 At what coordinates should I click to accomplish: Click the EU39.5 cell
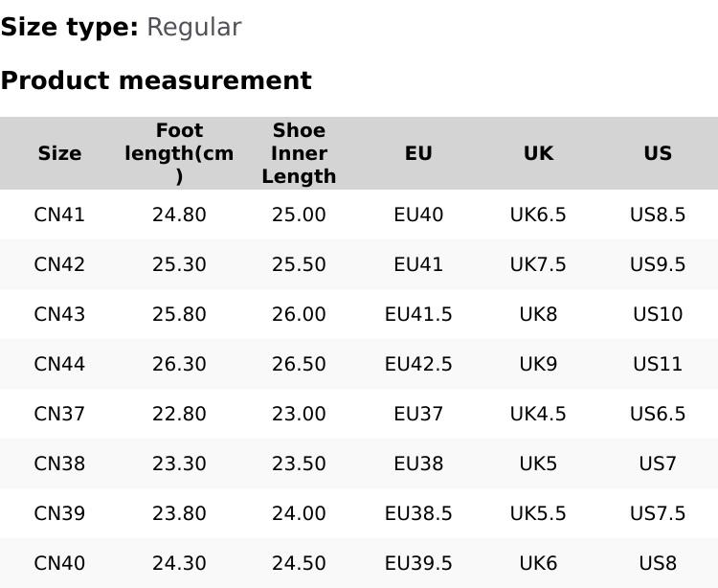418,563
